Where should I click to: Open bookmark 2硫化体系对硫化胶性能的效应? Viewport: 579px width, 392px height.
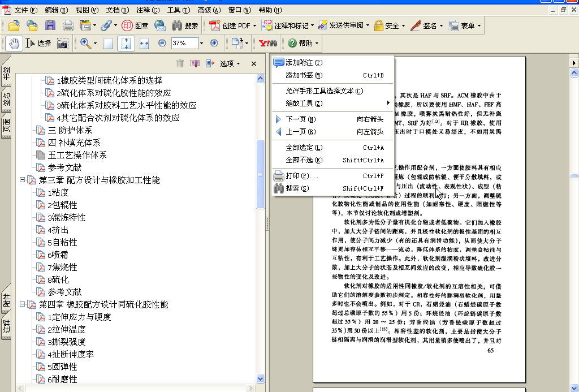114,93
